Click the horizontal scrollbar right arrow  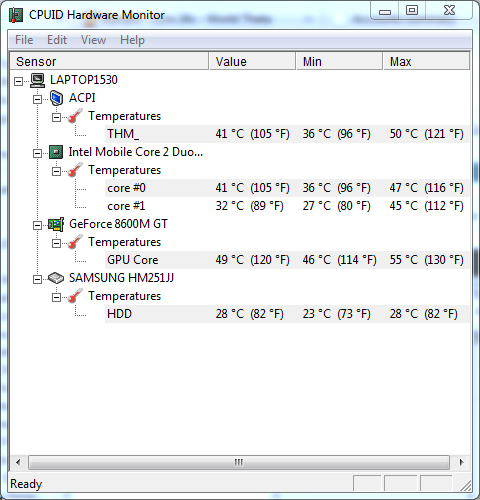pyautogui.click(x=461, y=463)
